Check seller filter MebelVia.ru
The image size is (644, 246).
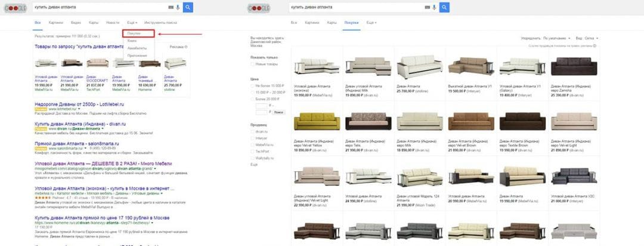click(x=253, y=145)
